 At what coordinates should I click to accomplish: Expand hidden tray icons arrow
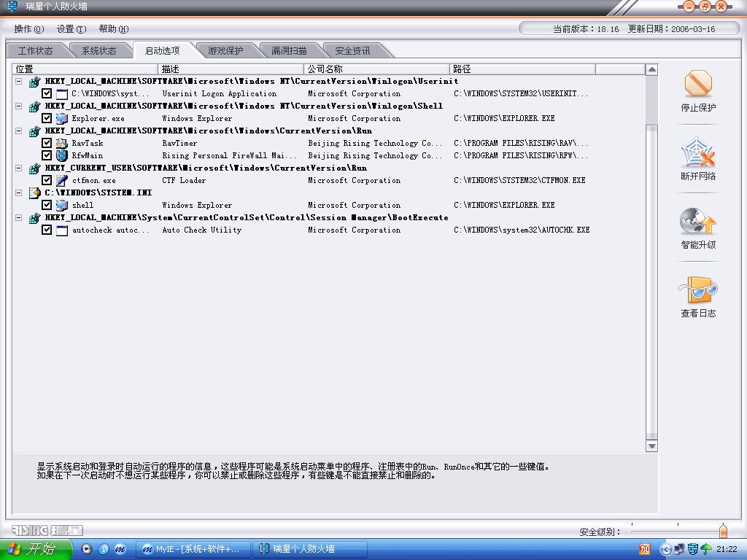[x=665, y=549]
